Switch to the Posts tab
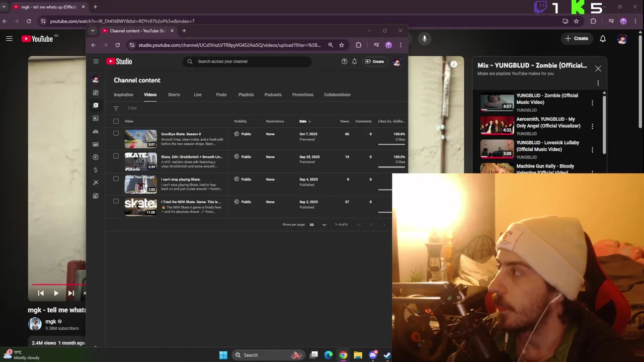 [221, 95]
